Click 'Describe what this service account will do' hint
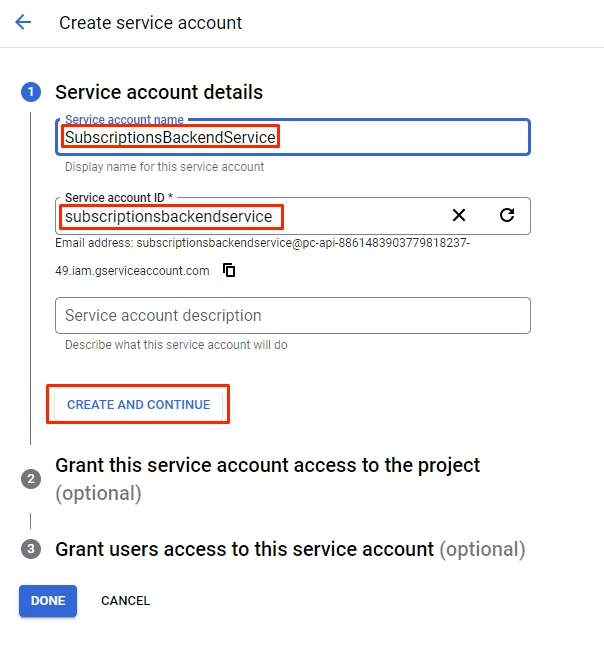 pyautogui.click(x=176, y=345)
